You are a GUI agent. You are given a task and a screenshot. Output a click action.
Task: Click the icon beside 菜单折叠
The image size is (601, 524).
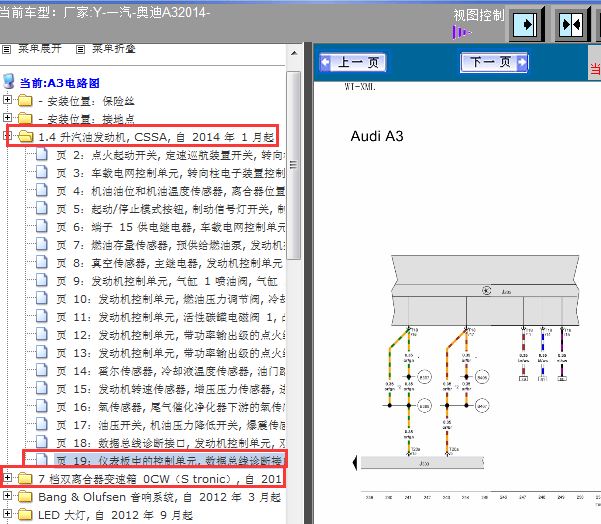[x=80, y=49]
